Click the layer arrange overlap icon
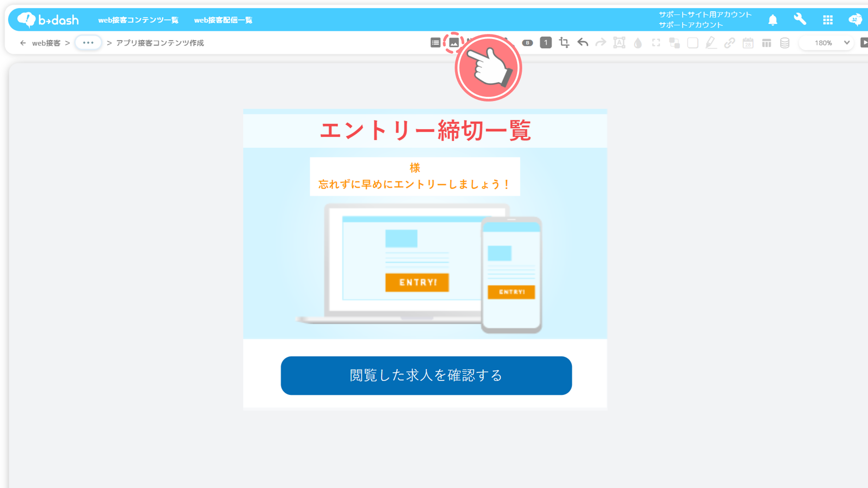868x488 pixels. click(674, 43)
